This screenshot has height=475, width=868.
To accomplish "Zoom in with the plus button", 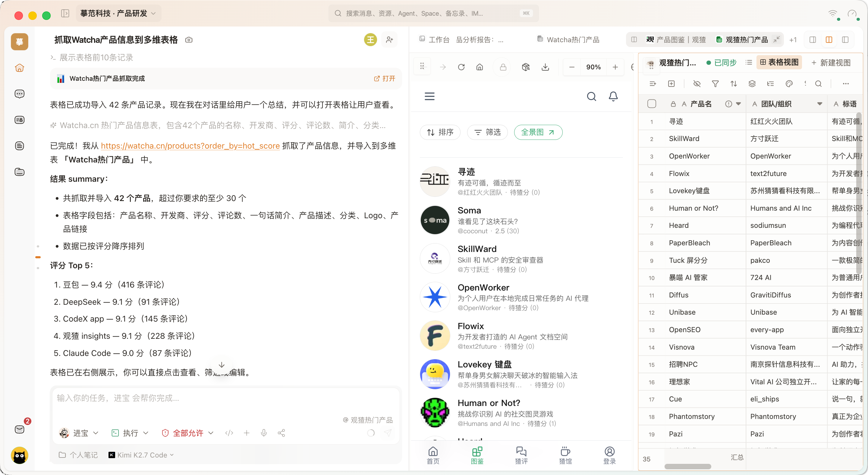I will coord(615,67).
